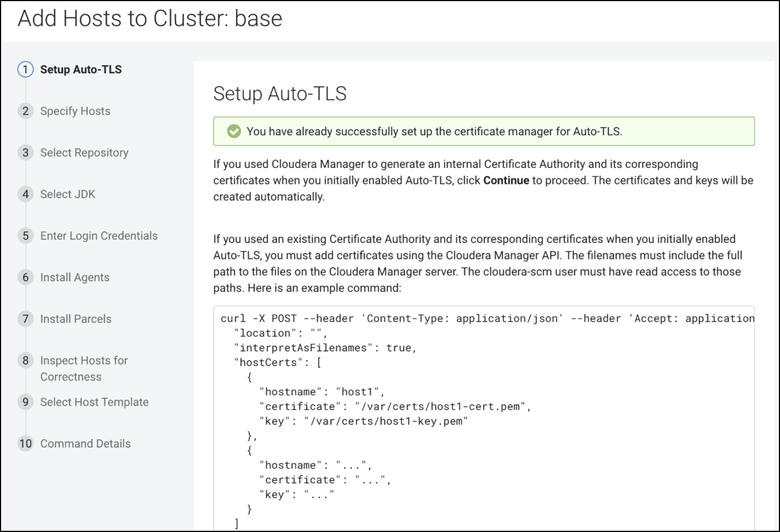Click the step 7 number badge

pos(25,319)
